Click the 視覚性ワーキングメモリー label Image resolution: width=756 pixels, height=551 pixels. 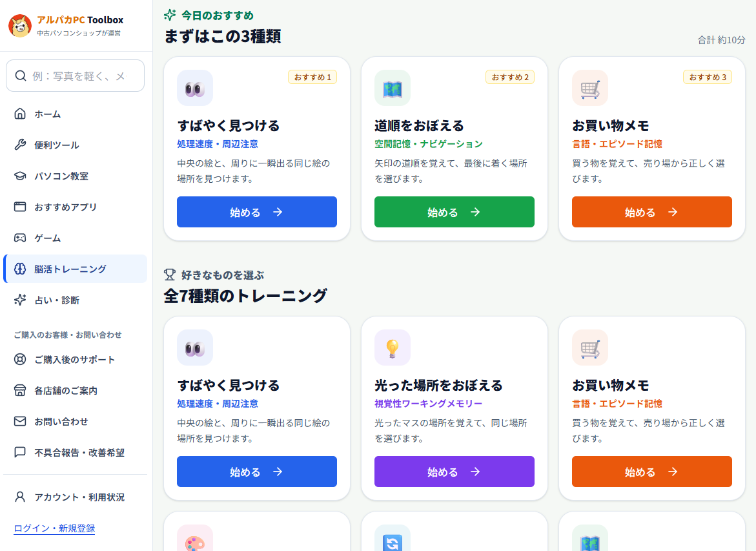point(429,403)
